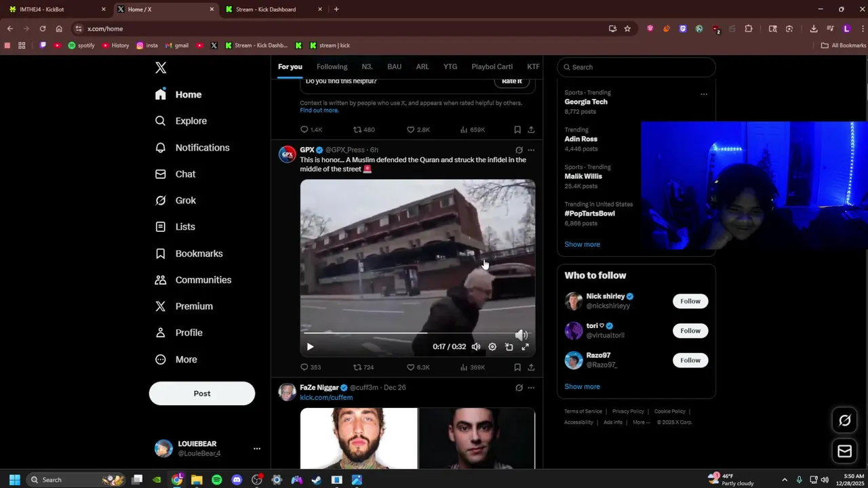Screen dimensions: 868x488
Task: Click the Find out more link
Action: point(319,110)
